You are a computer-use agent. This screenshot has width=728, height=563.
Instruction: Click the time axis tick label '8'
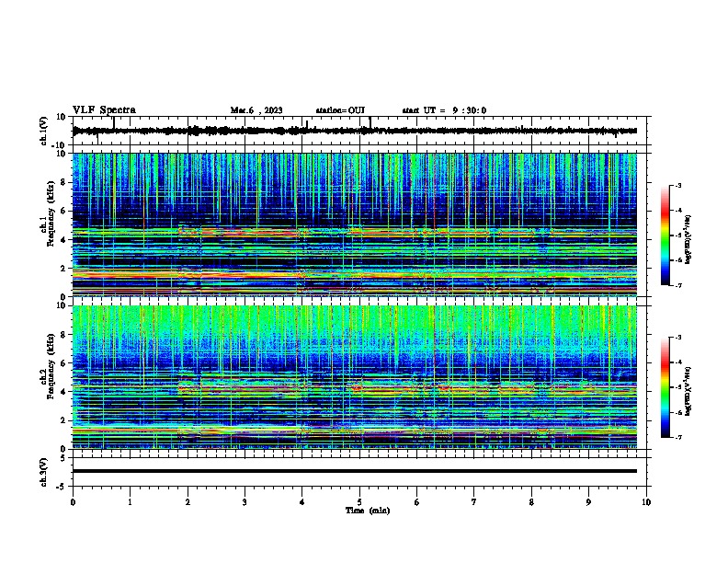pos(531,502)
